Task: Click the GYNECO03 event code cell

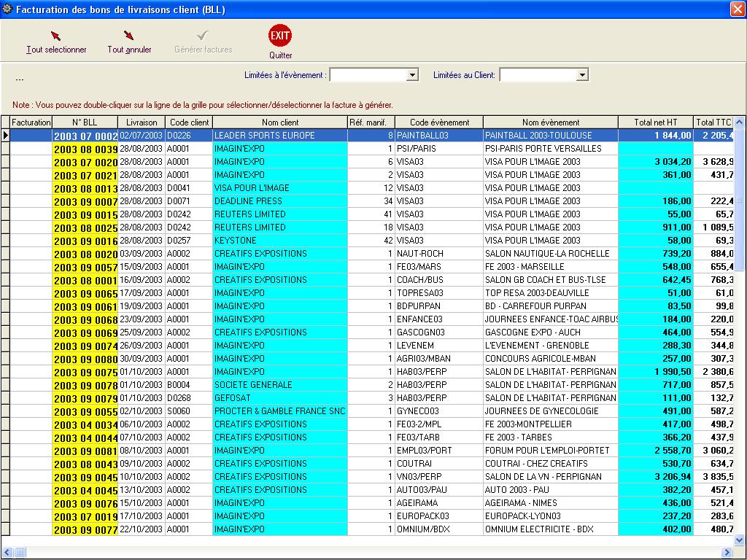Action: (x=439, y=411)
